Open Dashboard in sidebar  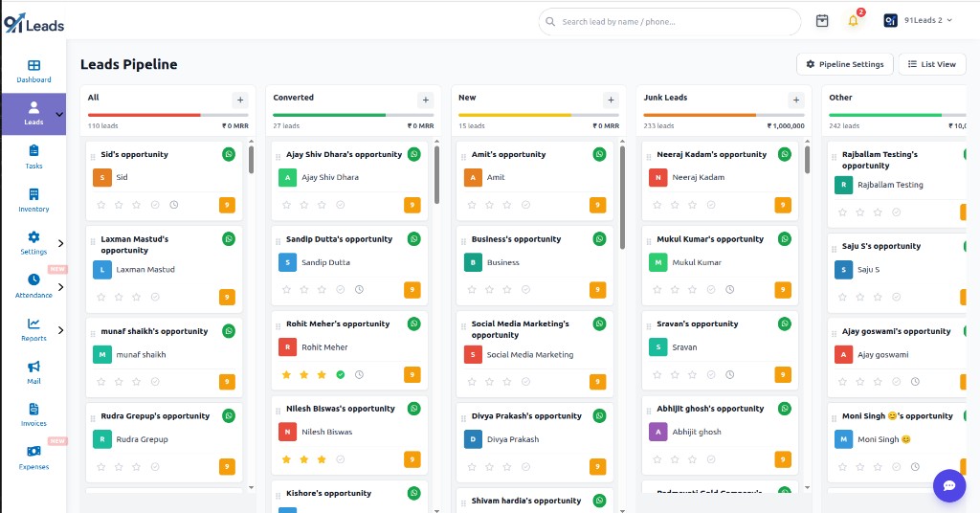(x=33, y=71)
